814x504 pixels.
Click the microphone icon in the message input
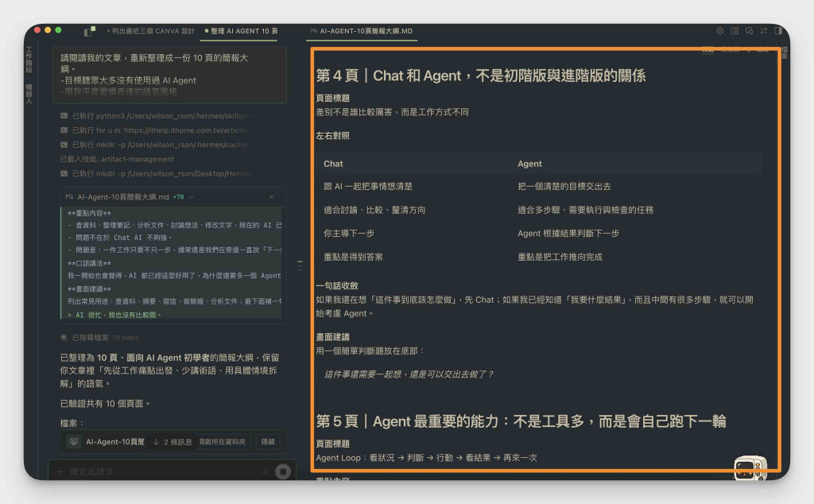point(266,471)
